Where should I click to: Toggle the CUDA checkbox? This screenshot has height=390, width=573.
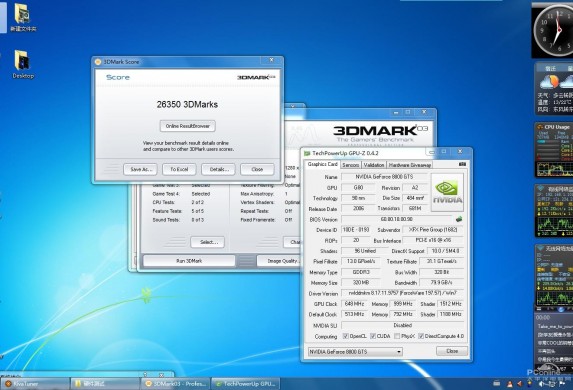[x=372, y=336]
